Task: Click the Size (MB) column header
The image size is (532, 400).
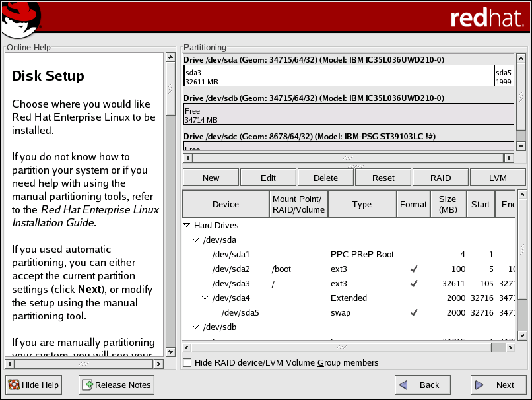Action: pyautogui.click(x=447, y=205)
